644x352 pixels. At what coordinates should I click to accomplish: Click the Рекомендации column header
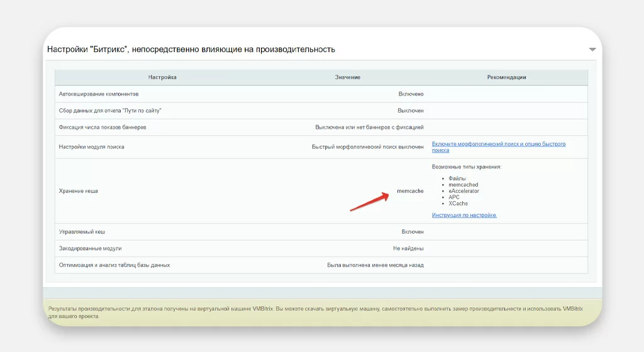coord(506,77)
